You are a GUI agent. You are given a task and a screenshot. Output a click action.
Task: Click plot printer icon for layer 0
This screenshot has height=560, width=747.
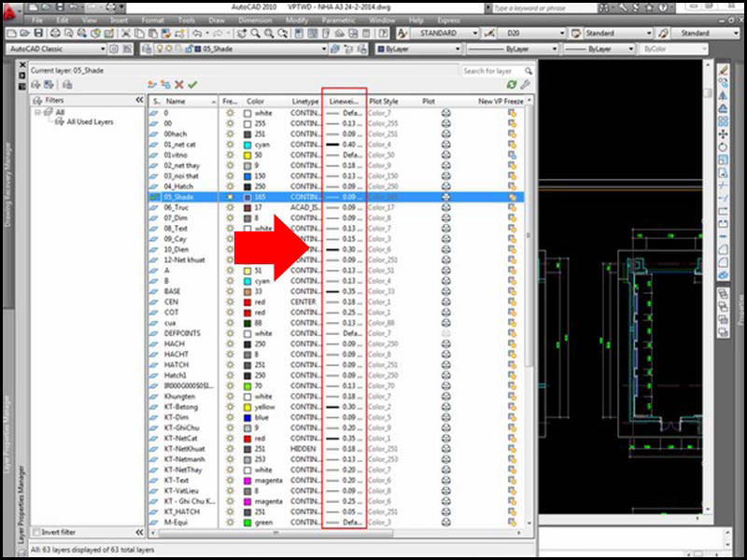coord(446,112)
